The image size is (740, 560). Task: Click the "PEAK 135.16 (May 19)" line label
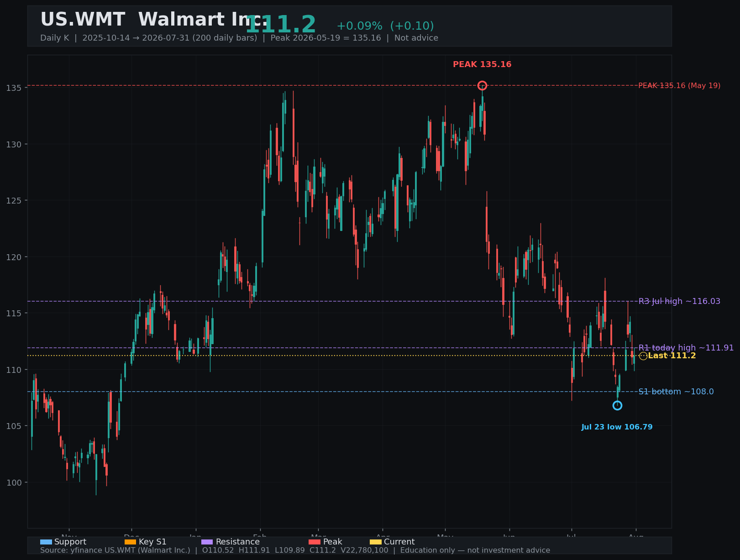pyautogui.click(x=679, y=86)
